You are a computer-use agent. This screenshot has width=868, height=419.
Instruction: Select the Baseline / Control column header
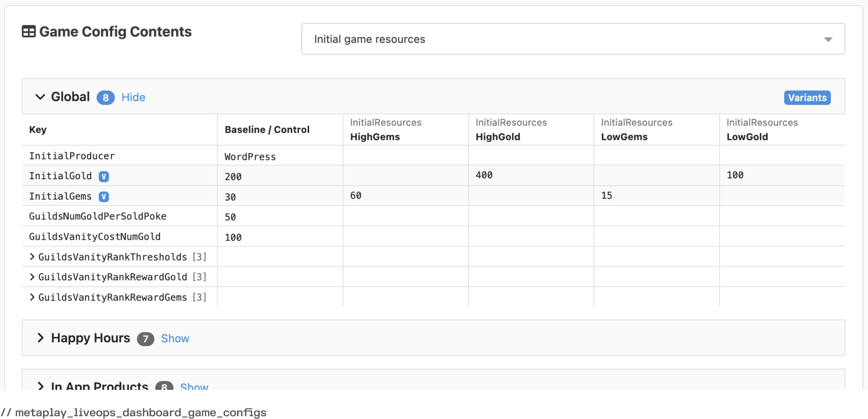click(267, 129)
